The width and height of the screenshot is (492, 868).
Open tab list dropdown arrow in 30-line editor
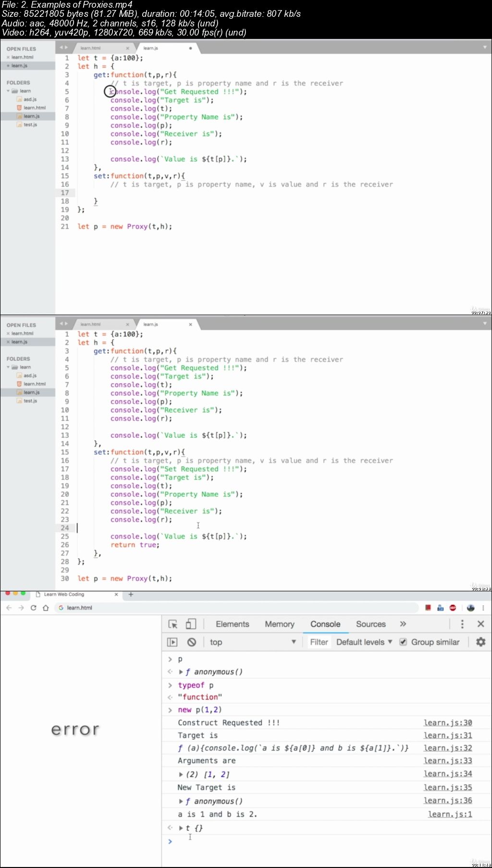(x=485, y=323)
